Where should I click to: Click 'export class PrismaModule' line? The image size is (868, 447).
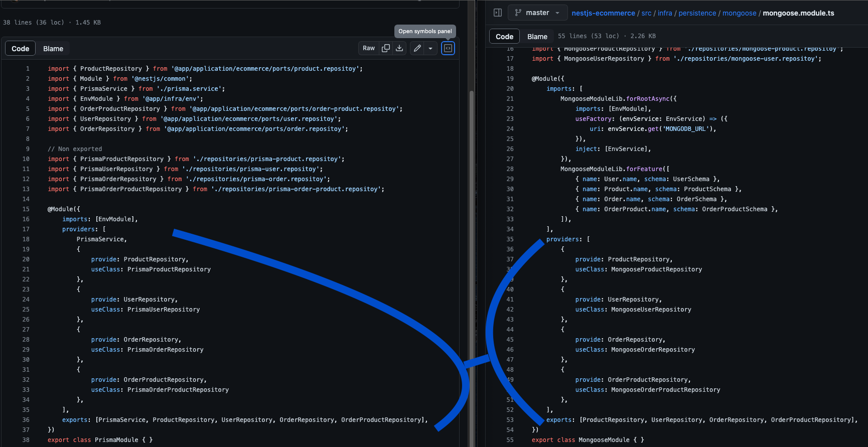(100, 440)
